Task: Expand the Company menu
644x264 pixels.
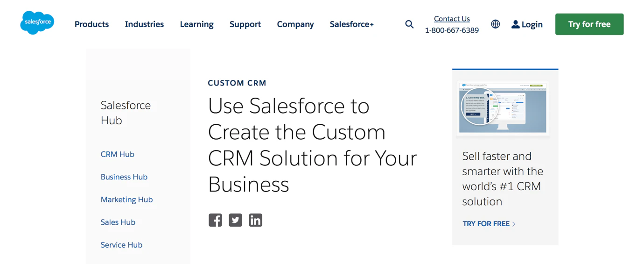Action: pyautogui.click(x=295, y=24)
